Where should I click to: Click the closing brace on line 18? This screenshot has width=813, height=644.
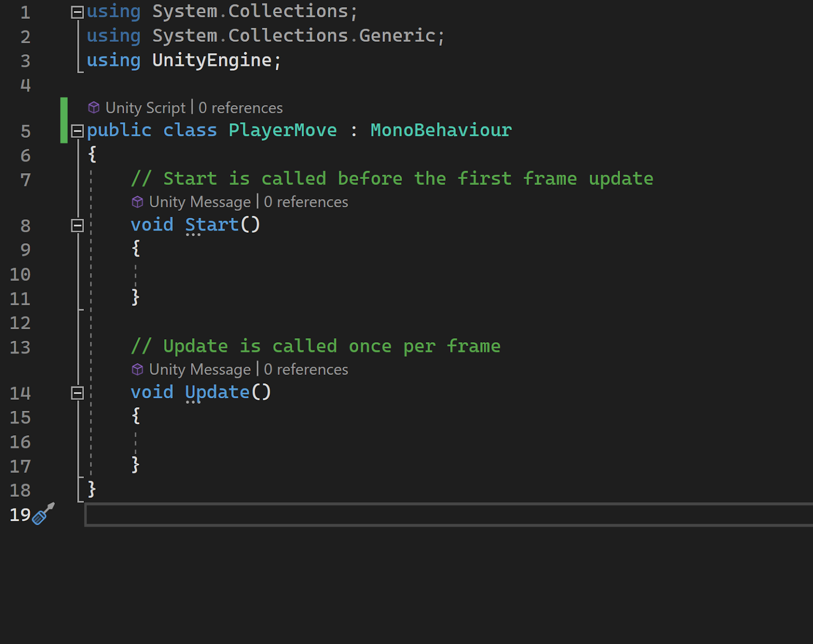click(92, 489)
